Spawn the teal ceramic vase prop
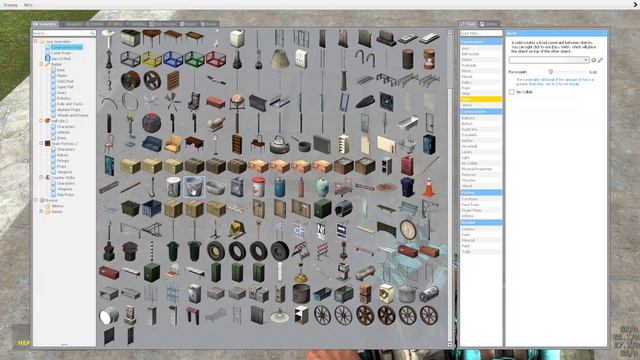 322,187
